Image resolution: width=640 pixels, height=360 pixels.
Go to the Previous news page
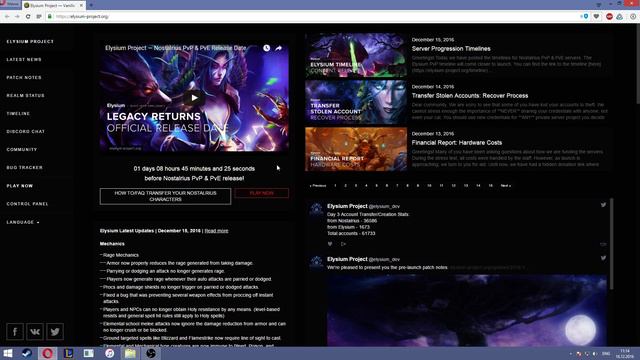coord(318,186)
